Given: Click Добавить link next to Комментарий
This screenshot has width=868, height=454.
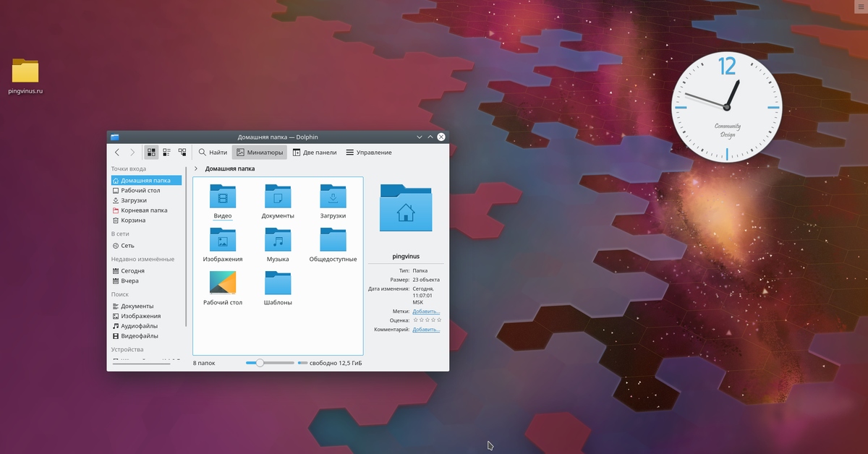Looking at the screenshot, I should (x=426, y=330).
